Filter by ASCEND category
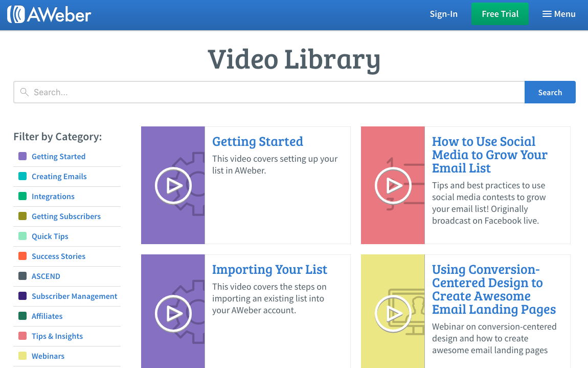588x368 pixels. point(46,276)
